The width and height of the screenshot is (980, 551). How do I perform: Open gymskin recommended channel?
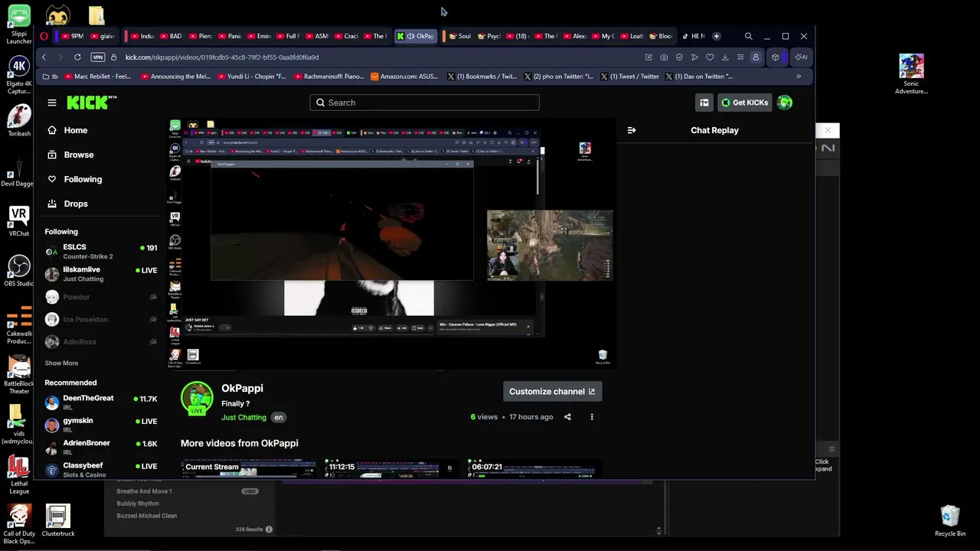[x=101, y=425]
